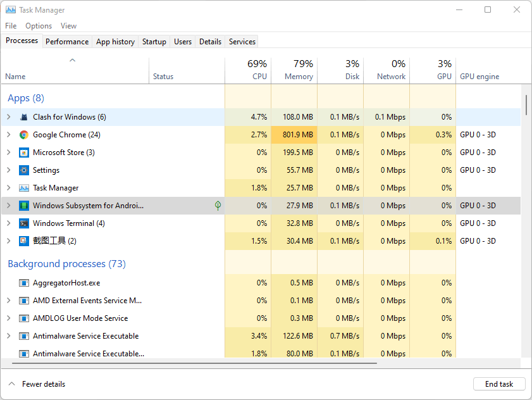The height and width of the screenshot is (400, 532).
Task: Switch to the Details tab
Action: (x=211, y=41)
